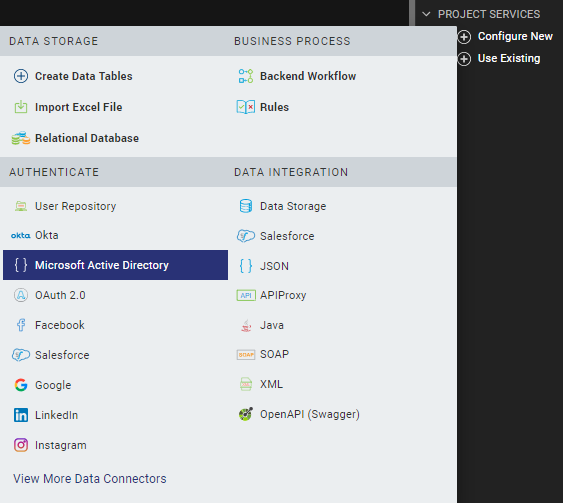
Task: Click the JSON curly braces icon
Action: coord(246,266)
